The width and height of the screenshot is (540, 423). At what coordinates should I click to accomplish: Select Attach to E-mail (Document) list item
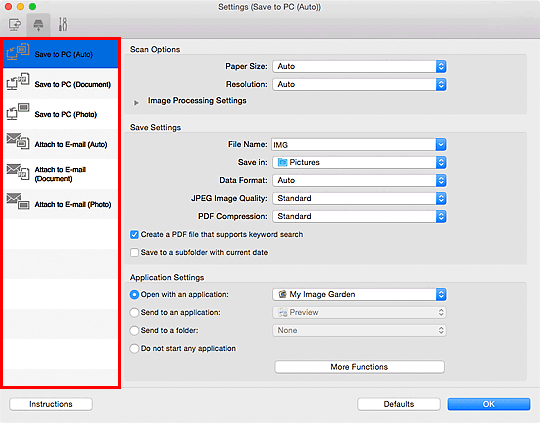click(61, 174)
